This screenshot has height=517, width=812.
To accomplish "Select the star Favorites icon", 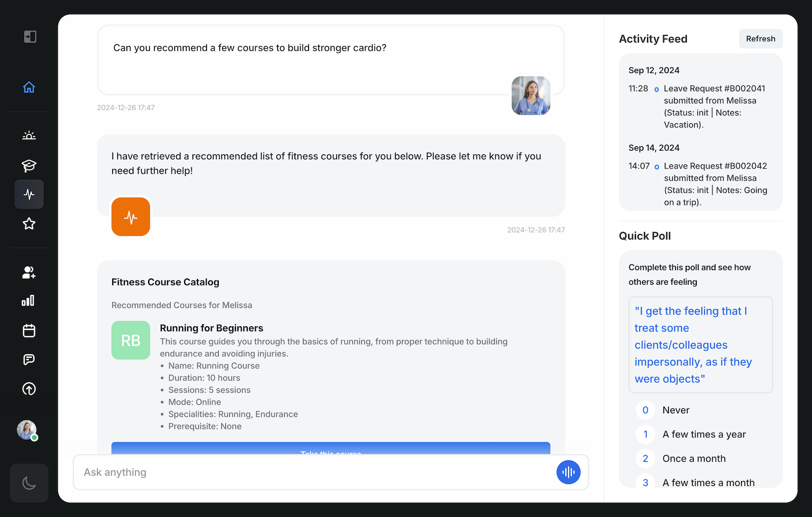I will pos(29,223).
